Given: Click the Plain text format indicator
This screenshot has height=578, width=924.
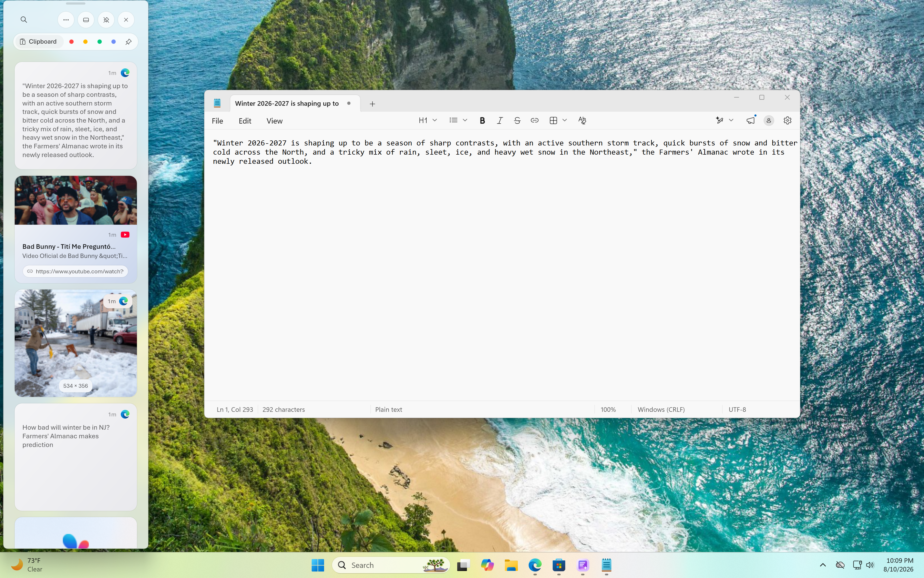Looking at the screenshot, I should point(389,409).
